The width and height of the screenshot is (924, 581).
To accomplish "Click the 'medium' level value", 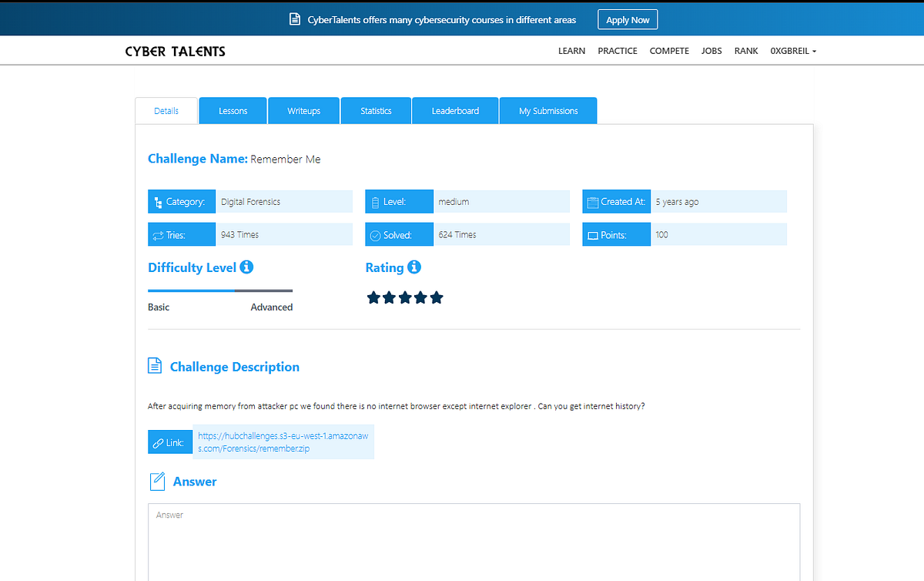I will pos(454,202).
